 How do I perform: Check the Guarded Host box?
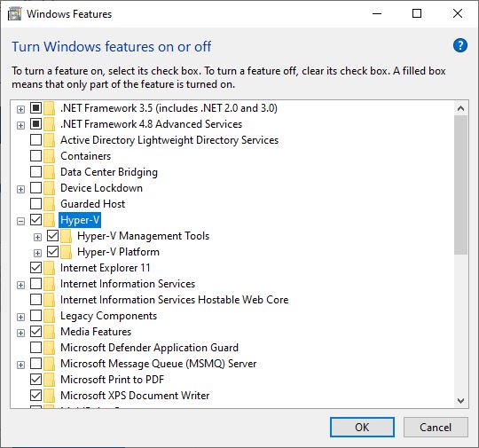(36, 203)
